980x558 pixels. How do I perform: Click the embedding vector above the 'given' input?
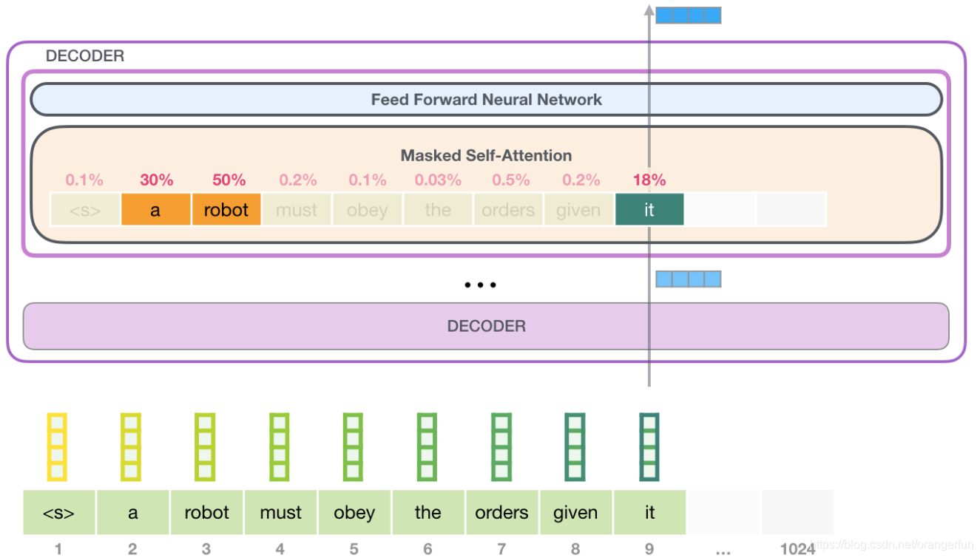pyautogui.click(x=575, y=447)
